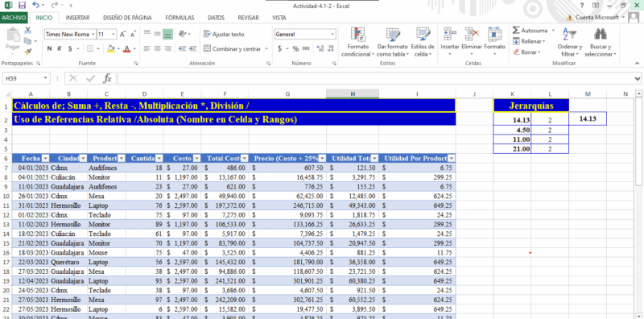Open the Ciudad column filter dropdown
Image resolution: width=644 pixels, height=319 pixels.
(84, 158)
